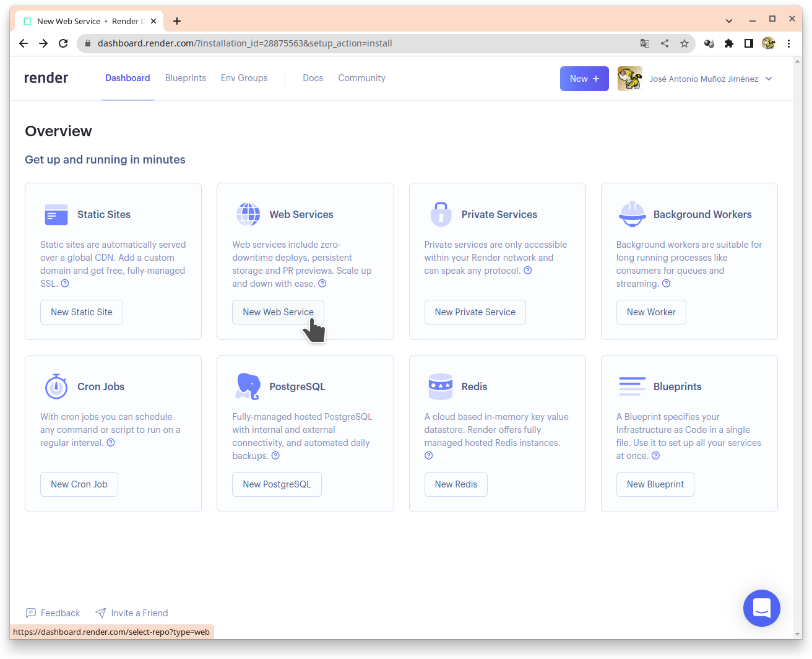The image size is (812, 659).
Task: Click the Background Workers card title
Action: (x=702, y=214)
